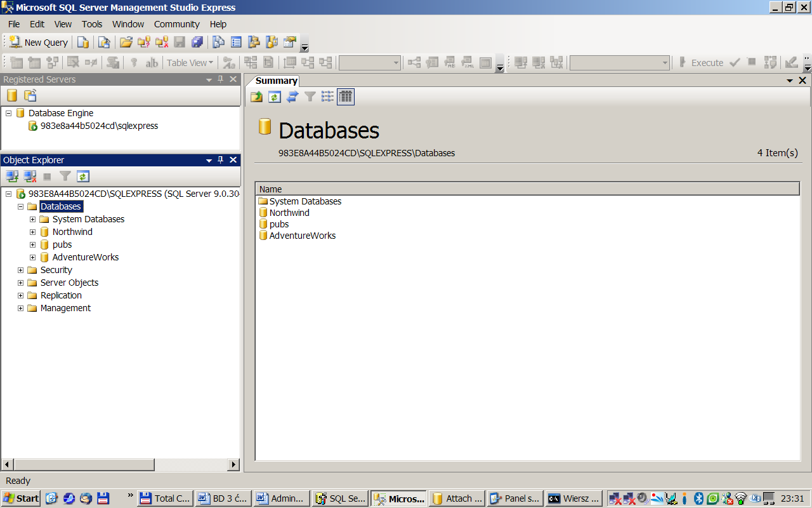Switch to Total C... taskbar button
The width and height of the screenshot is (812, 508).
[x=165, y=498]
